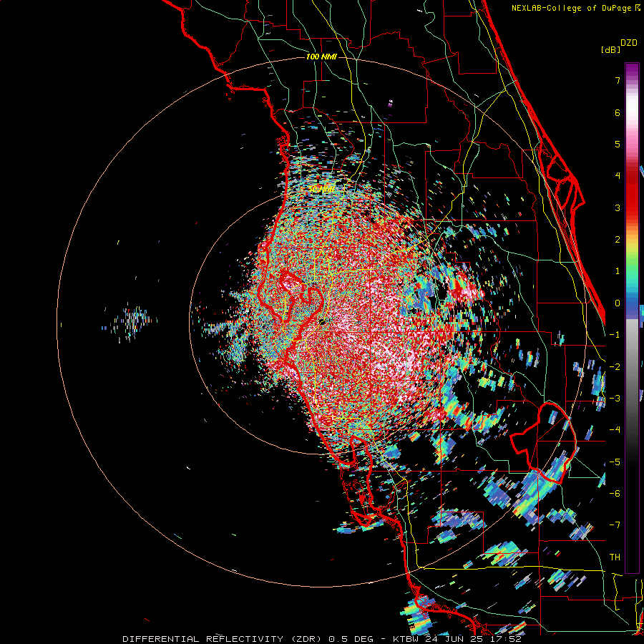Click the [dB] unit label
The width and height of the screenshot is (644, 644).
tap(611, 49)
